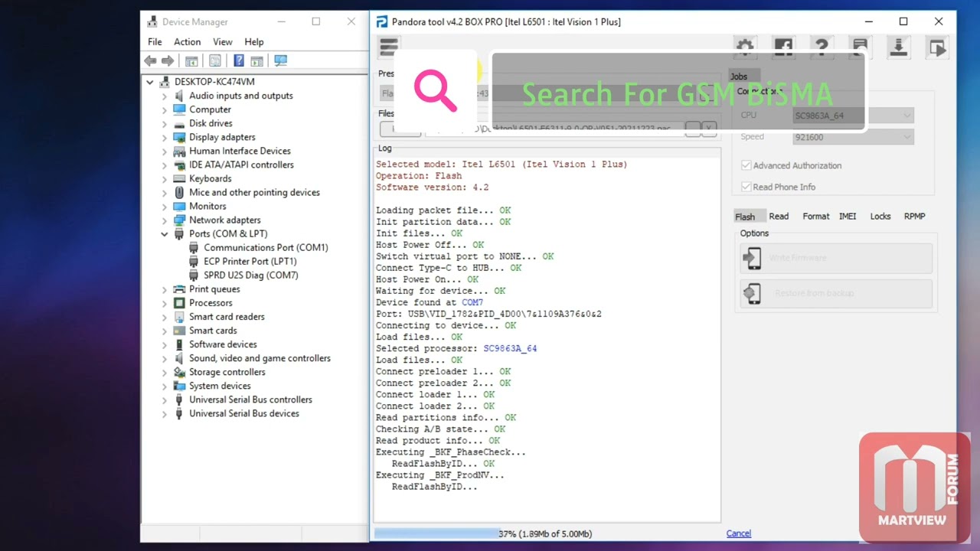Open the Properties toolbar icon in Device Manager
Image resolution: width=980 pixels, height=551 pixels.
[215, 60]
